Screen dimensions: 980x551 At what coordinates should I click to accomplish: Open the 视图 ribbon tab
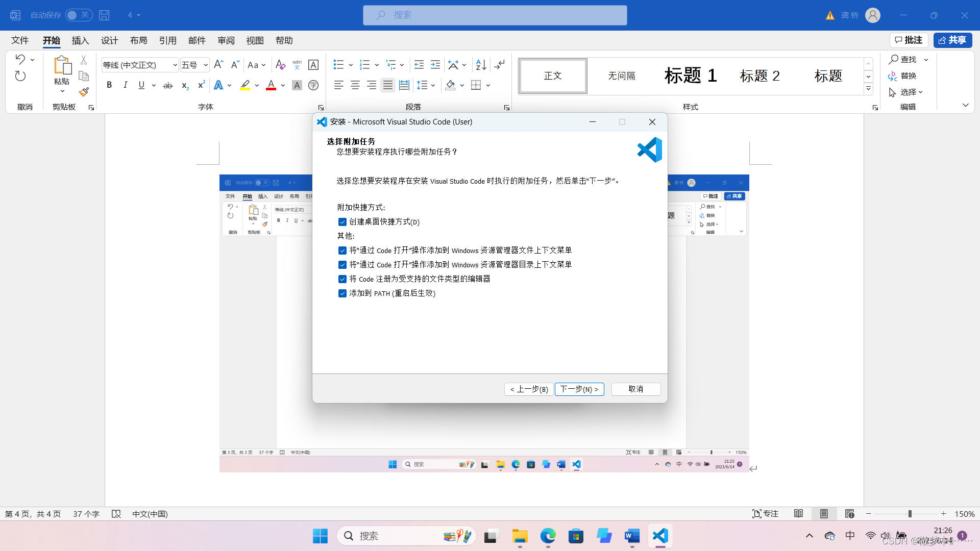pyautogui.click(x=255, y=40)
